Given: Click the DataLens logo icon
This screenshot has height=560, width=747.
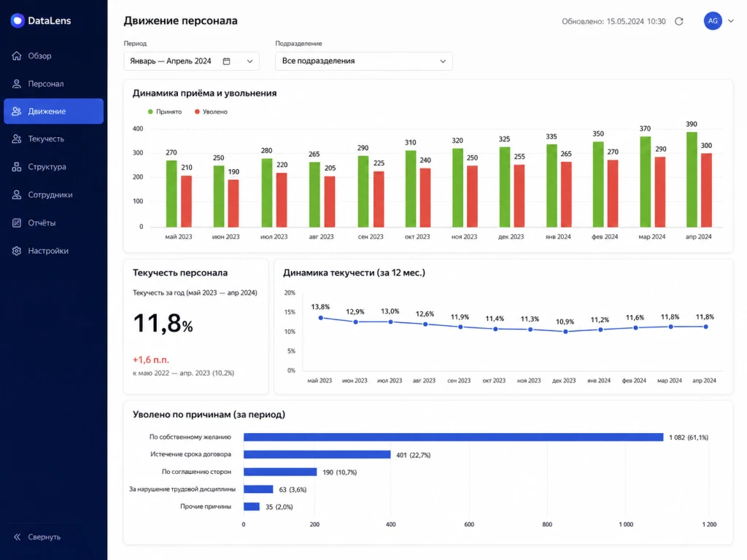Looking at the screenshot, I should (18, 20).
